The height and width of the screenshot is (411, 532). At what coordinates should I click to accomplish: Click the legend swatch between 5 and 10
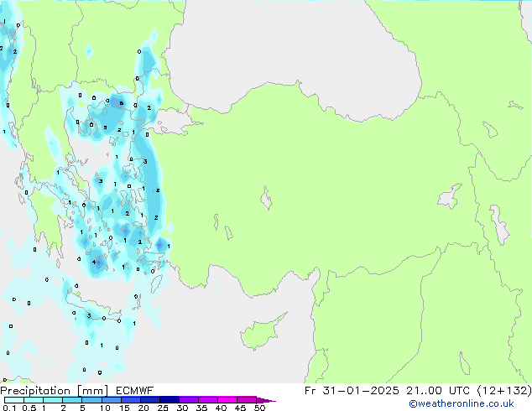(92, 400)
